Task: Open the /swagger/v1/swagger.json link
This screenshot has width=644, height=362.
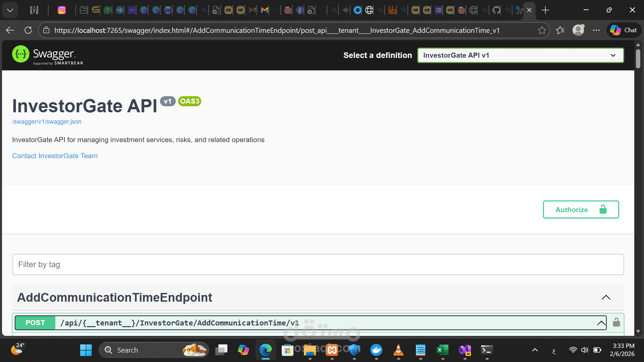Action: pos(47,122)
